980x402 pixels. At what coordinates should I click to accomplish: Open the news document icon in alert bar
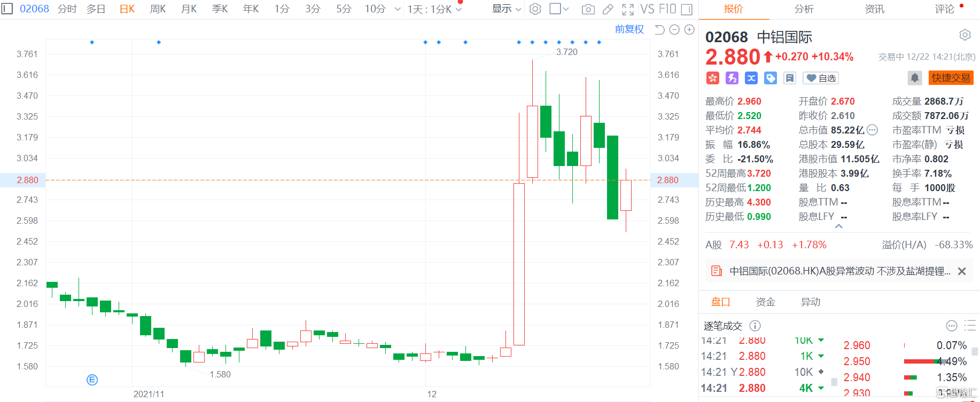(x=717, y=271)
